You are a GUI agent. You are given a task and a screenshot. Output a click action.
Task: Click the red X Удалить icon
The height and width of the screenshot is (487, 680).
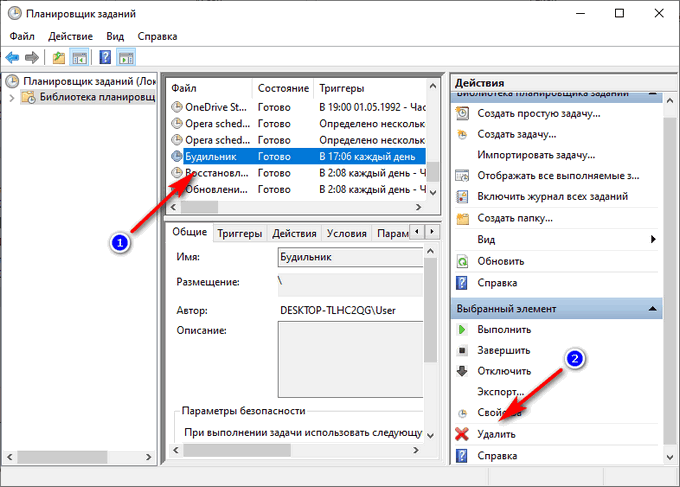tap(462, 435)
